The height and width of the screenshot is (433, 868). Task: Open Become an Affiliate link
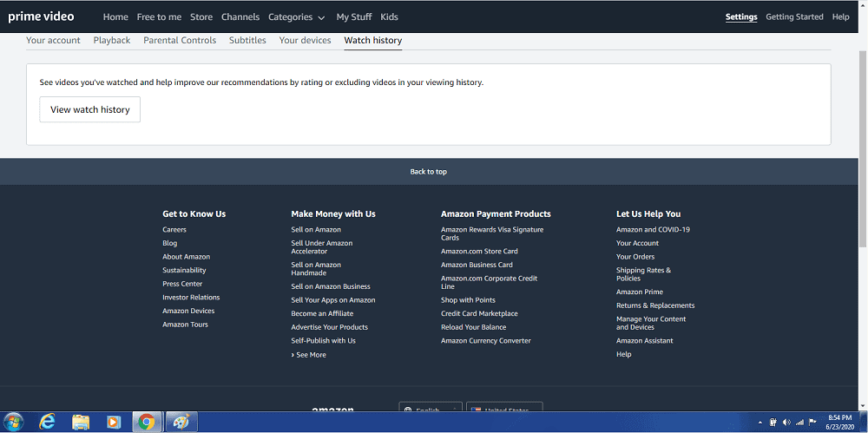click(322, 314)
